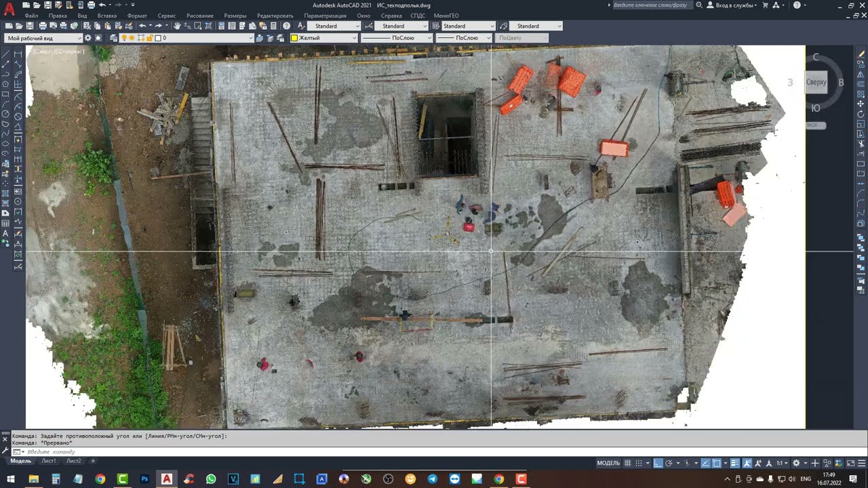Show hidden system tray icons chevron
Image resolution: width=868 pixels, height=488 pixels.
point(728,479)
